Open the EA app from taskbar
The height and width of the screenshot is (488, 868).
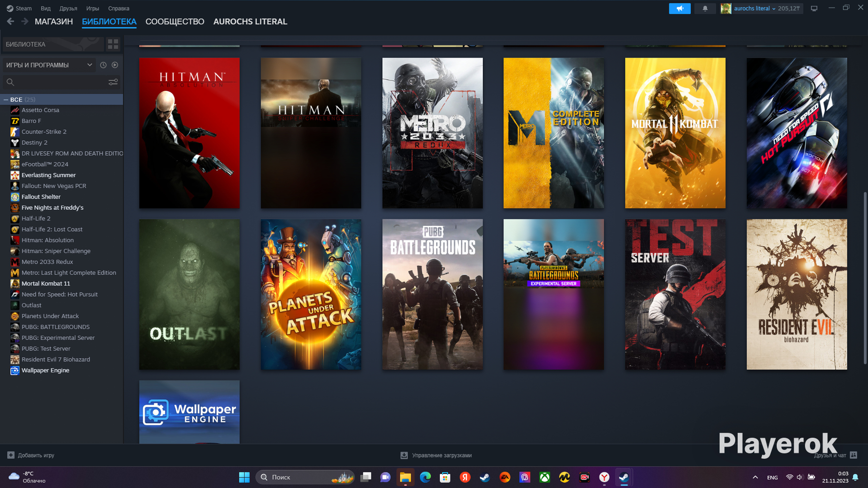point(505,477)
